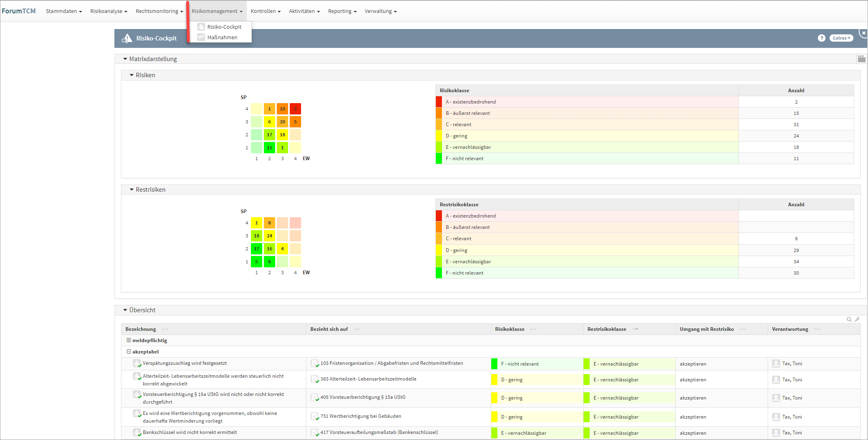Open the Extras dropdown

(x=841, y=38)
